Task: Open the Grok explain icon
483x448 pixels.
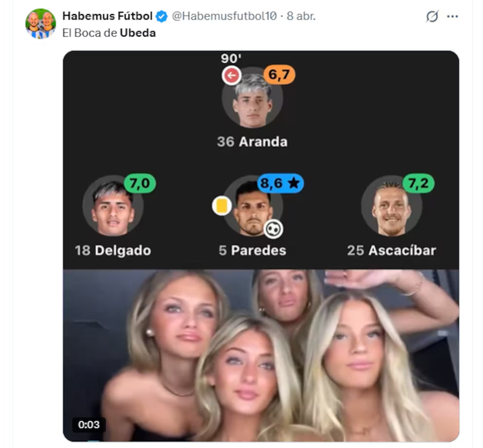Action: (432, 17)
